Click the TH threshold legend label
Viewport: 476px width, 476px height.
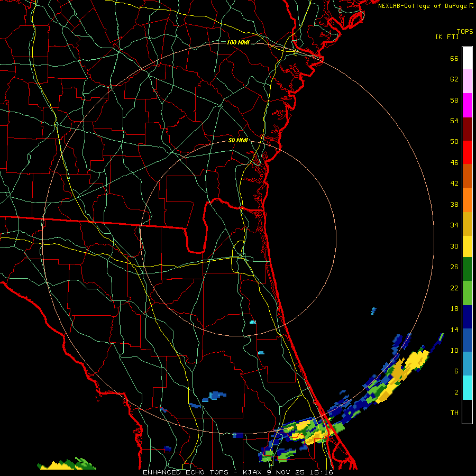point(454,413)
